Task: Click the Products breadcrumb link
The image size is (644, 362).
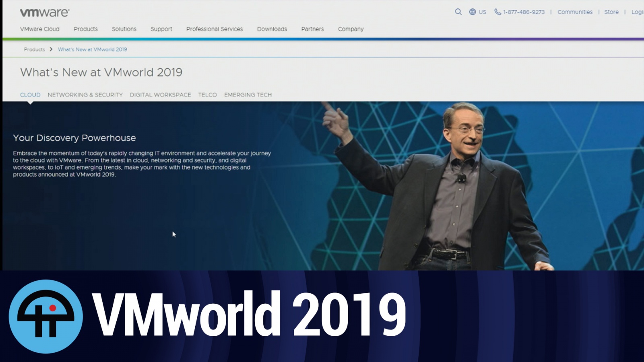Action: 34,49
